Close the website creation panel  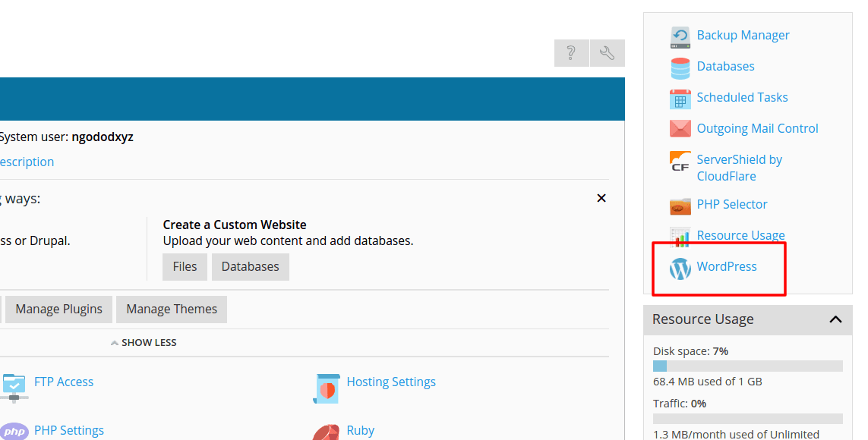[x=601, y=198]
